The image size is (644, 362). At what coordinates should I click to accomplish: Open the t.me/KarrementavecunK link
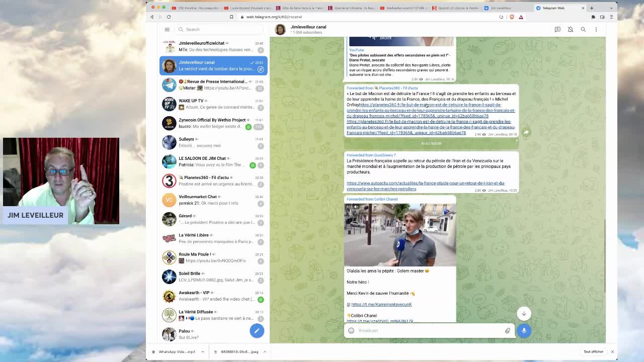[381, 304]
